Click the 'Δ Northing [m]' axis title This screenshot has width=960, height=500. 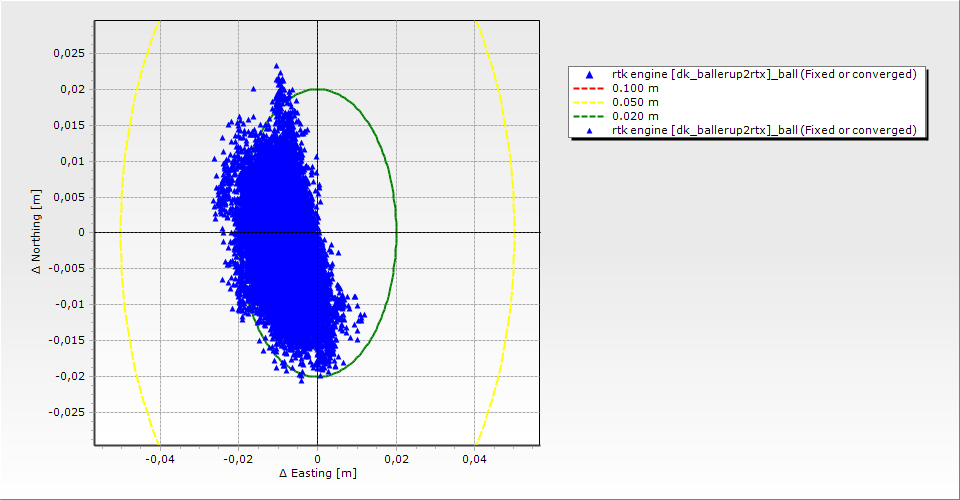[37, 231]
